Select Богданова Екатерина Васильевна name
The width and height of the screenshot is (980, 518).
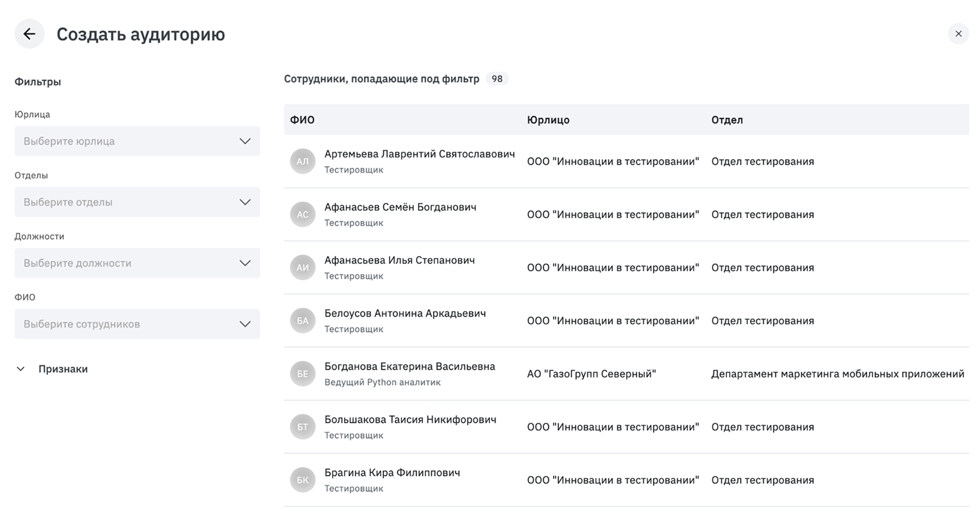[410, 366]
